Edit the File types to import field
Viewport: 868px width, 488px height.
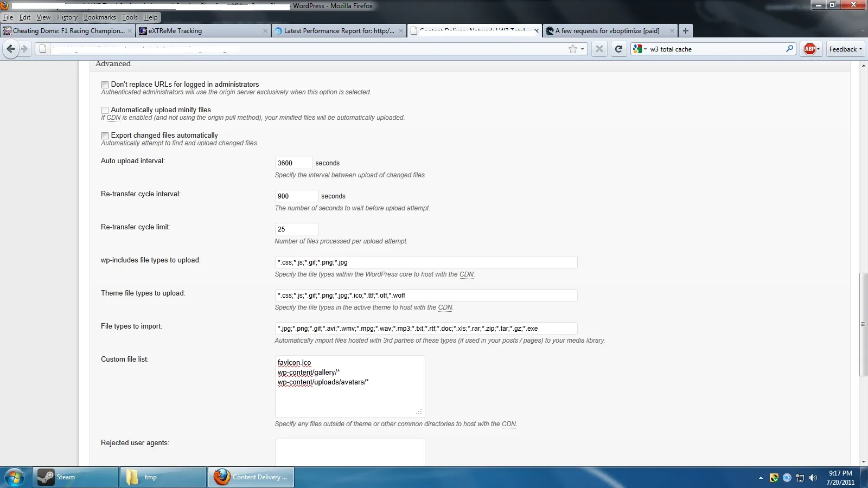(x=426, y=328)
